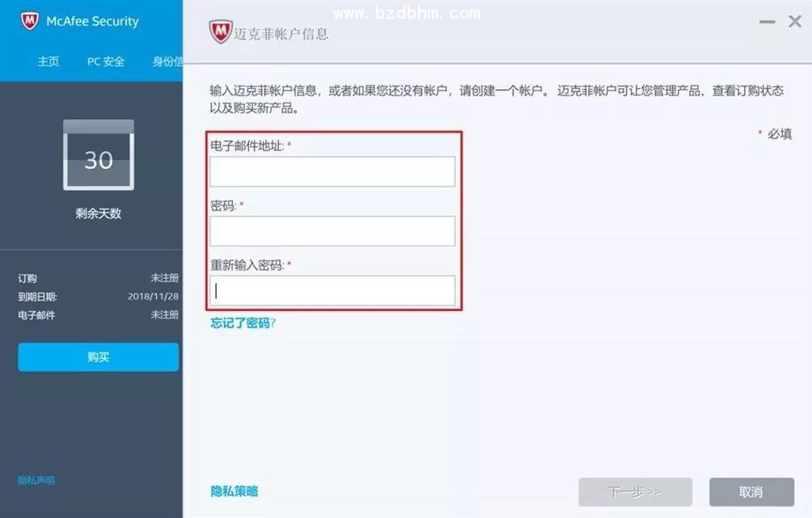Switch to the PC 安全 tab
This screenshot has height=518, width=812.
106,61
